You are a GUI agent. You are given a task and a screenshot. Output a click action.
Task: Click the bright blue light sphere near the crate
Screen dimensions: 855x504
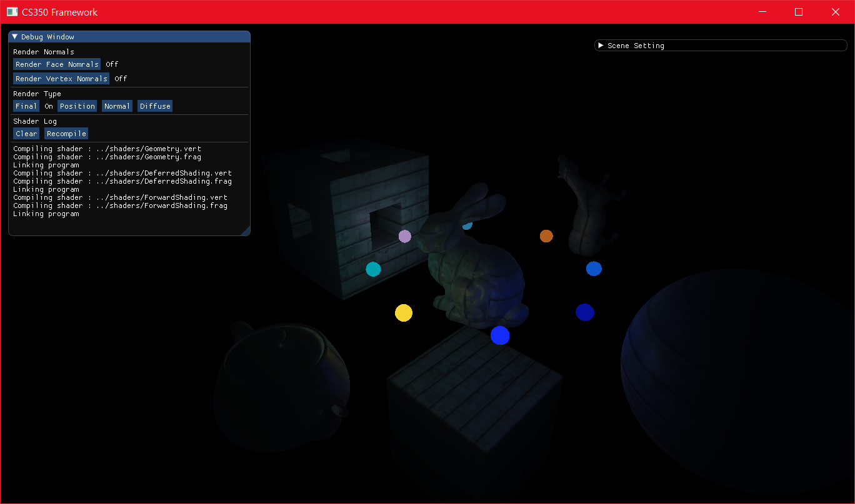tap(500, 335)
